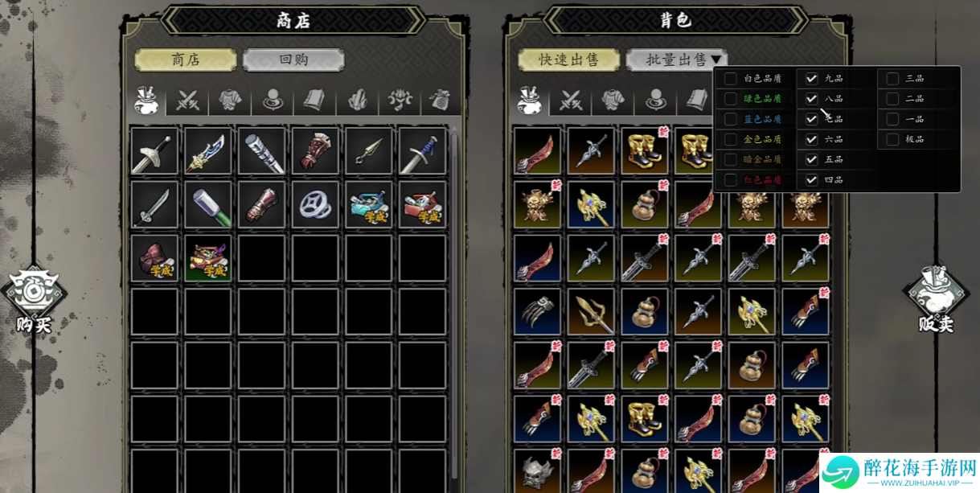The width and height of the screenshot is (980, 493).
Task: Select the book category icon in shop
Action: (x=314, y=101)
